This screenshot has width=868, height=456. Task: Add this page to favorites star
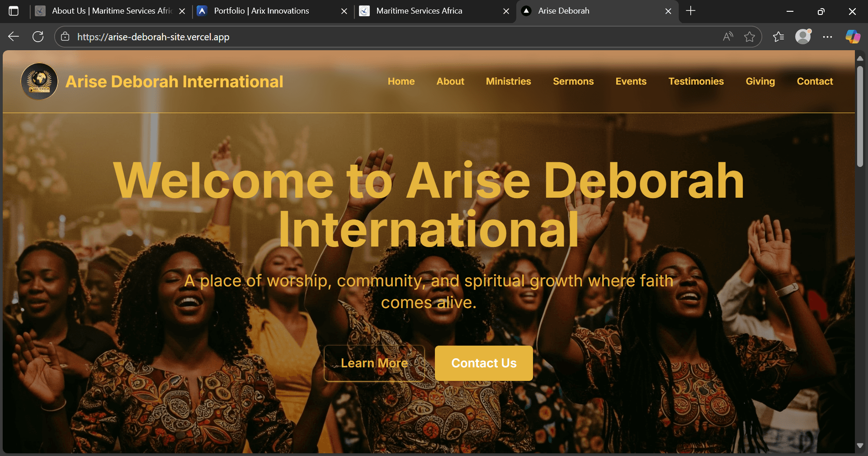tap(750, 37)
